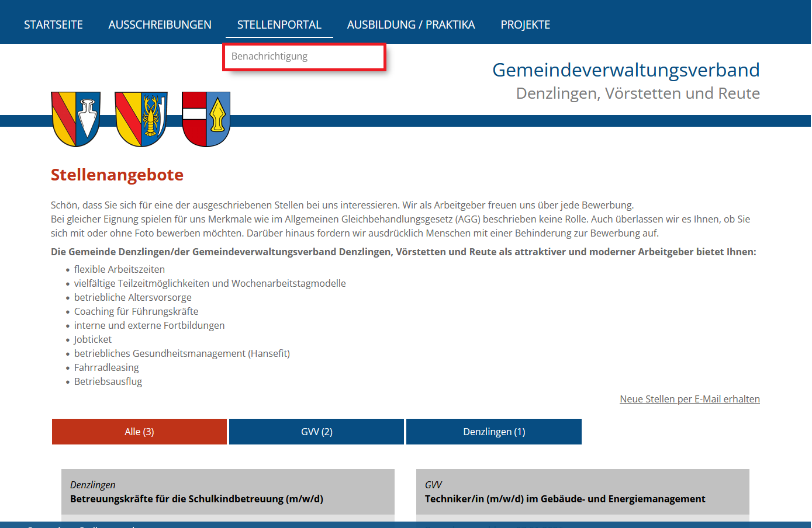Screen dimensions: 812x528
Task: Click the Denzlingen coat of arms
Action: (x=75, y=119)
